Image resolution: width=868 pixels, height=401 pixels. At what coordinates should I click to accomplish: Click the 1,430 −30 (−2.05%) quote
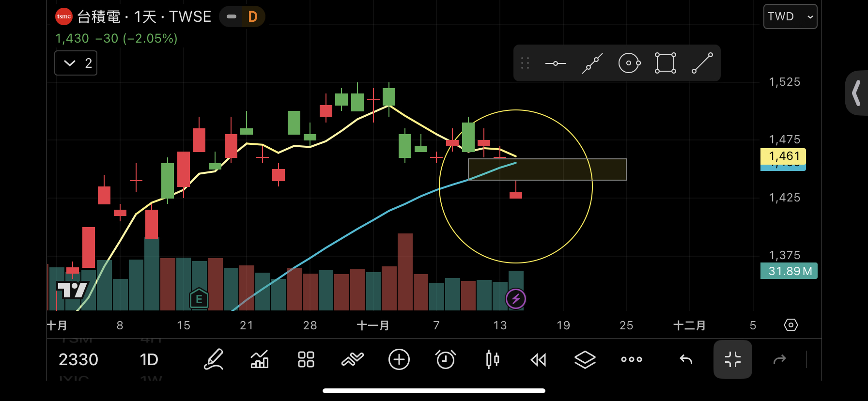[x=116, y=38]
